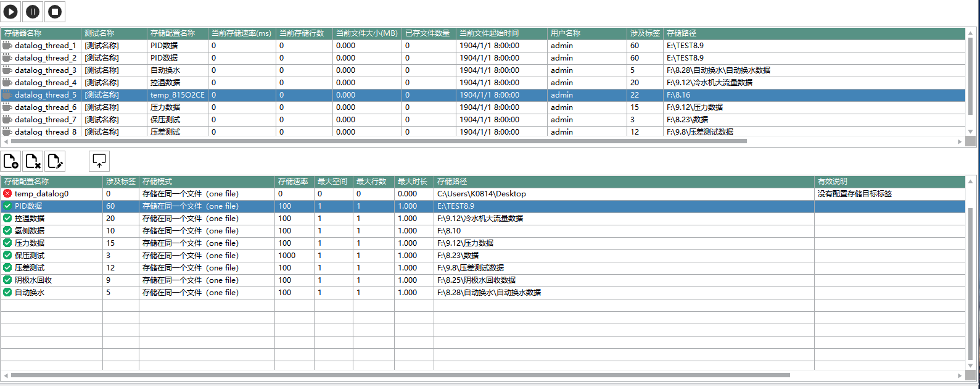Click the storage path cell F:\8.10
This screenshot has width=980, height=389.
449,231
